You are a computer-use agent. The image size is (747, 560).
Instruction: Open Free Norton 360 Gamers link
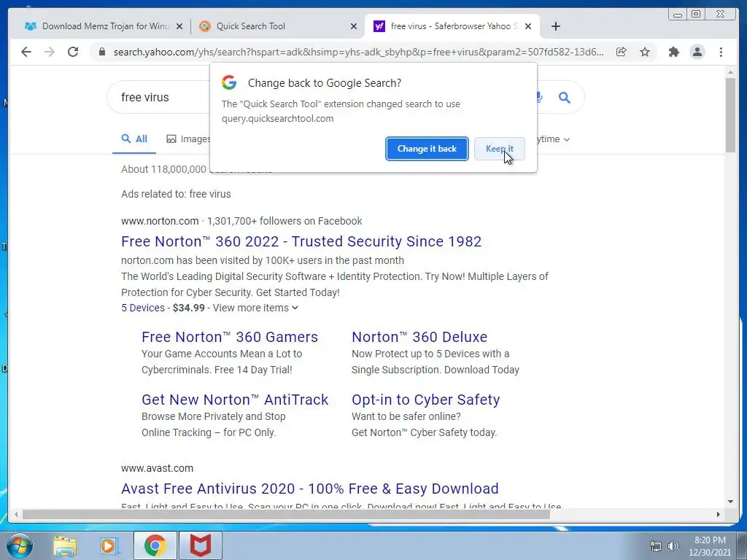[x=230, y=337]
